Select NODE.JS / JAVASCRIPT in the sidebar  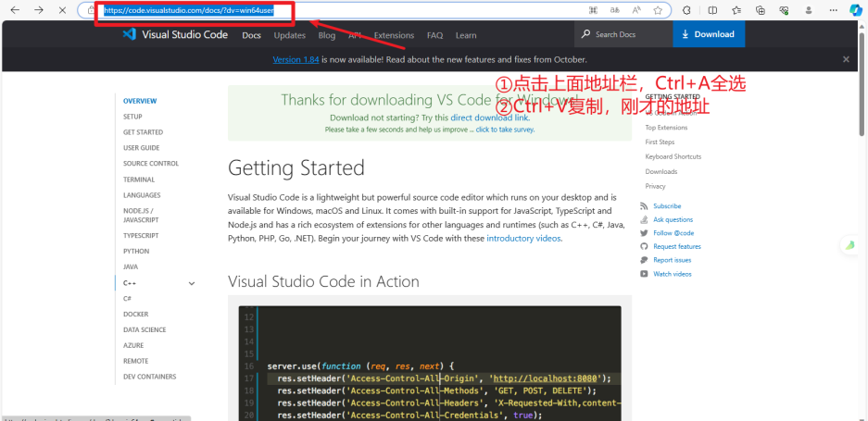[x=141, y=216]
